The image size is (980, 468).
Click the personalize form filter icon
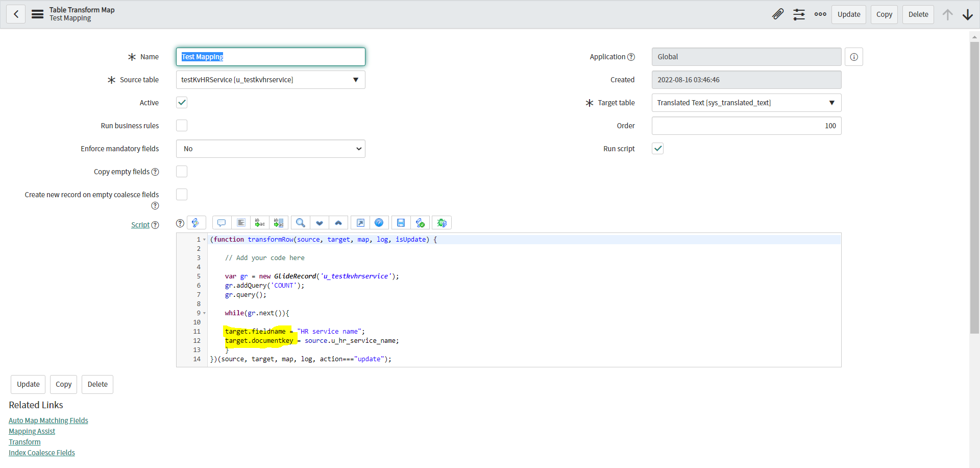point(799,14)
